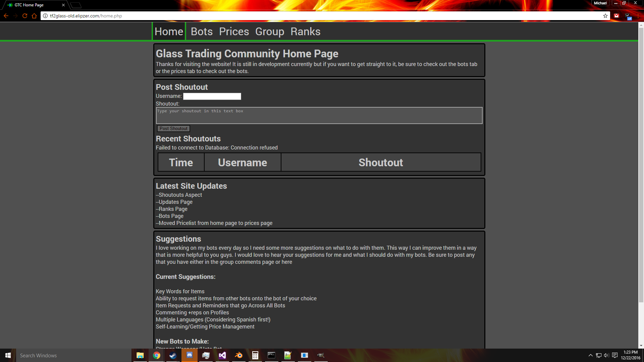
Task: Click into the shoutout text box
Action: point(319,116)
